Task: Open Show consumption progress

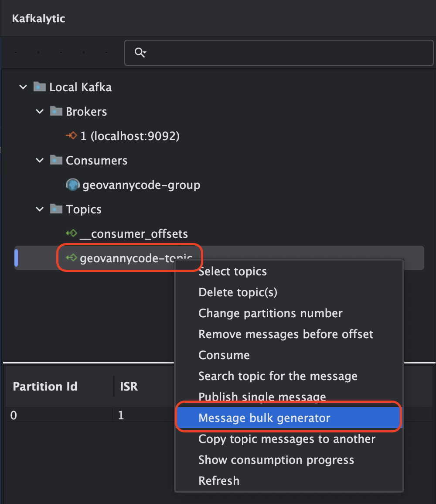Action: 276,460
